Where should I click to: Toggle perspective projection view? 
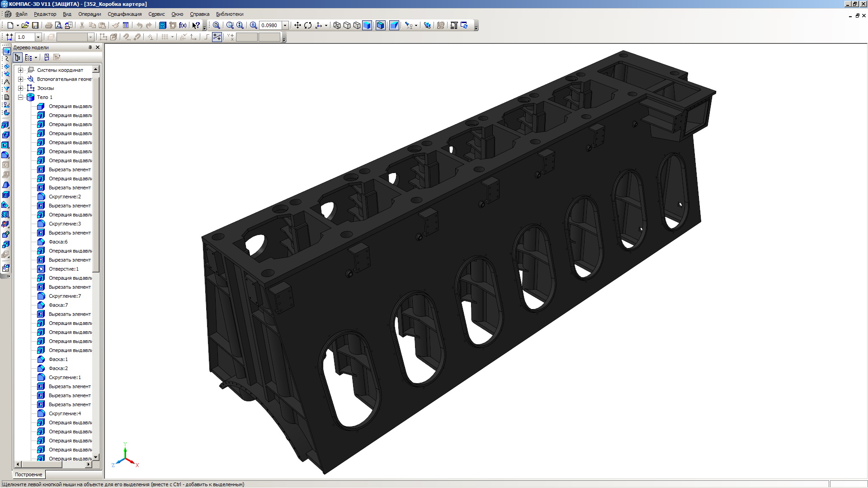(x=394, y=25)
